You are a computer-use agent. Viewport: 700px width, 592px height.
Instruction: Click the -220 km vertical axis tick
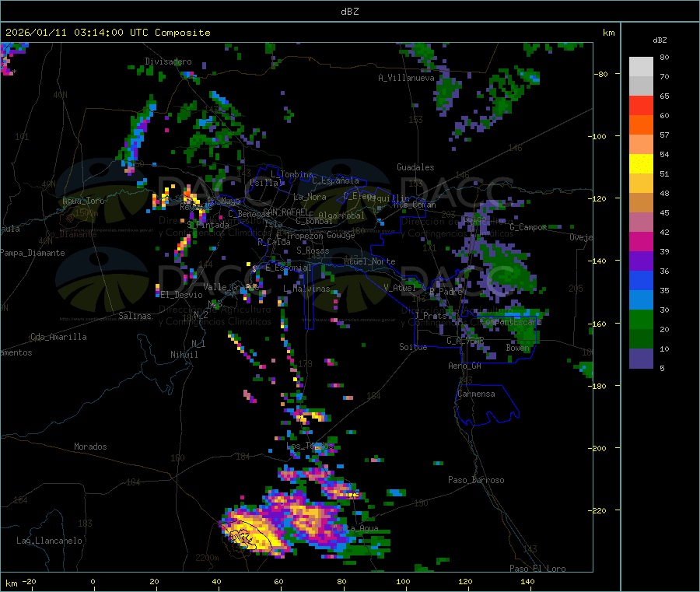point(599,511)
